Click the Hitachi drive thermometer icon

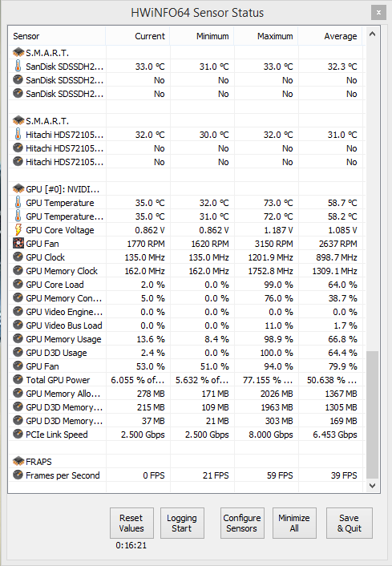coord(18,134)
